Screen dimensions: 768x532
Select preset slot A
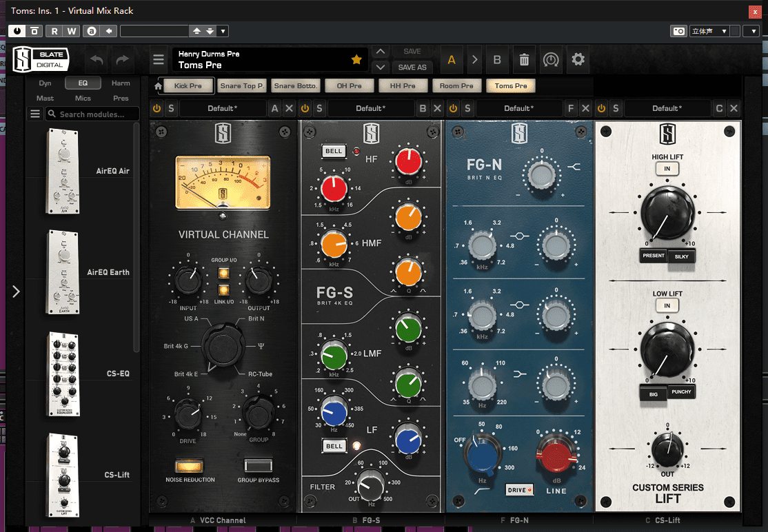[x=452, y=60]
